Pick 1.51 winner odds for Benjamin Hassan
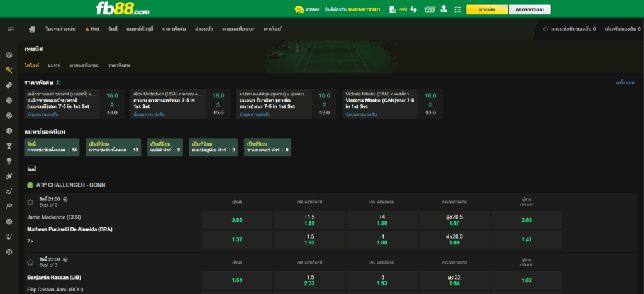This screenshot has width=644, height=294. tap(237, 280)
